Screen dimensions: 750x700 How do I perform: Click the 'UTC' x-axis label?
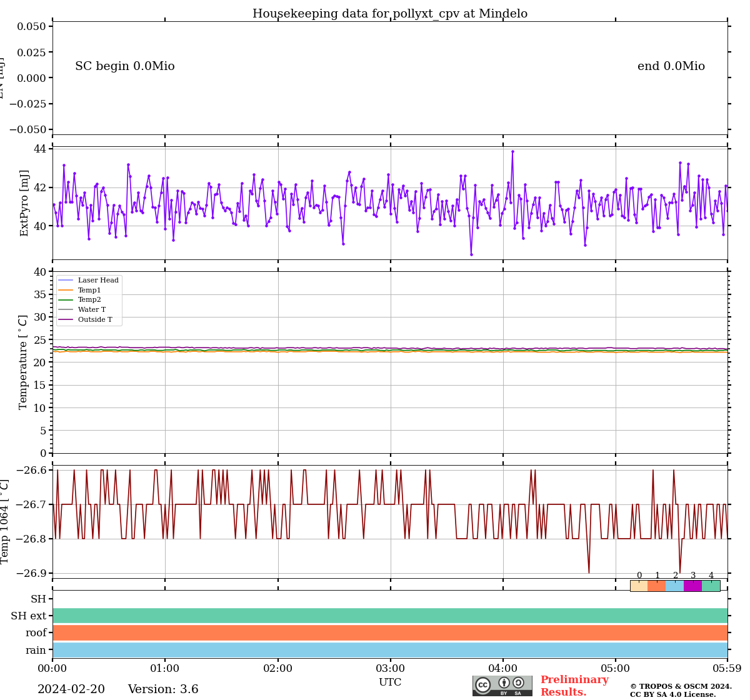[x=390, y=682]
